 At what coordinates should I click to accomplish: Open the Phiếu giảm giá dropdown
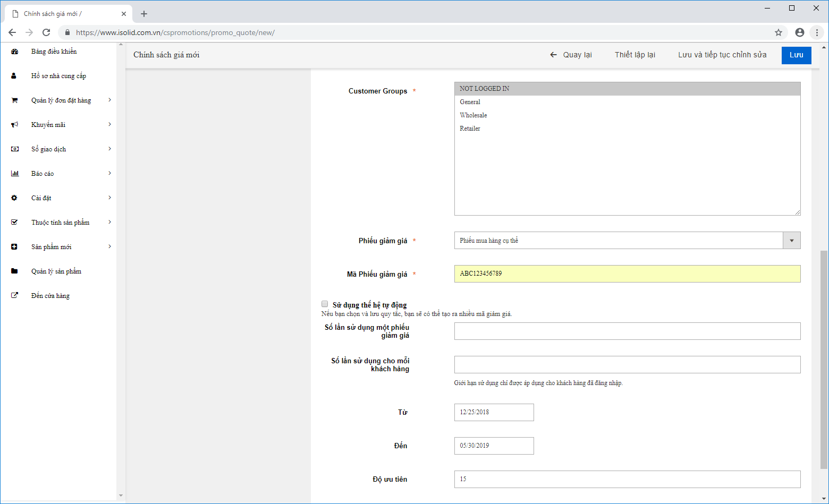point(627,241)
